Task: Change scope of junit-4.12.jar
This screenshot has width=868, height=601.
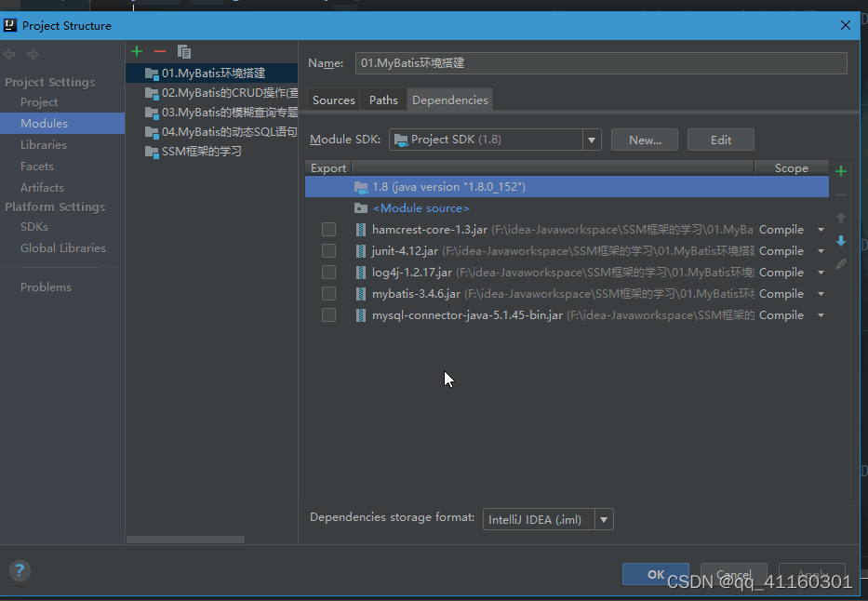Action: click(792, 250)
